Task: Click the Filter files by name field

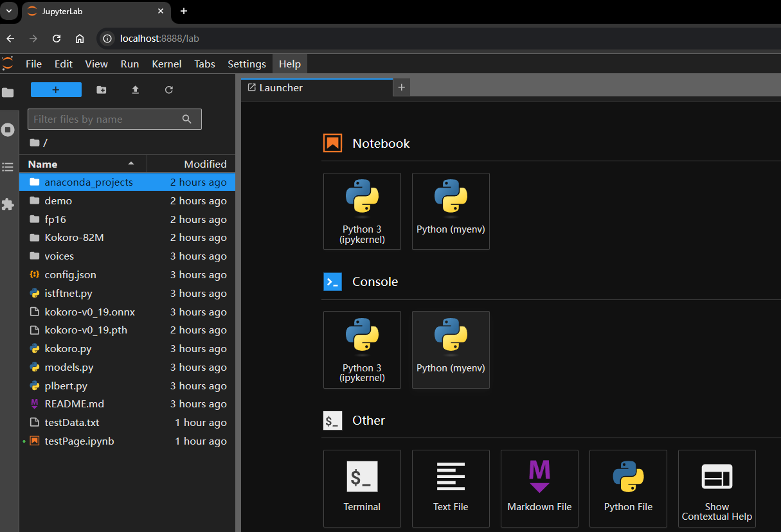Action: (x=106, y=119)
